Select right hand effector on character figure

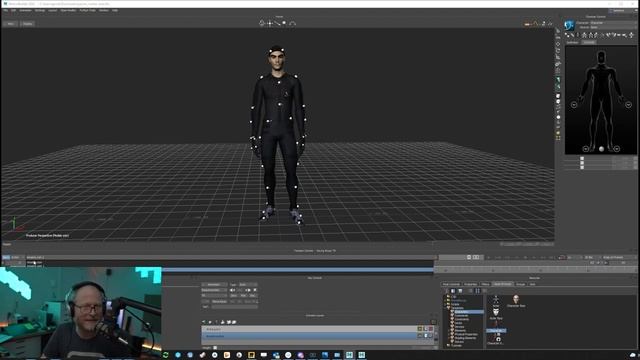(x=574, y=104)
